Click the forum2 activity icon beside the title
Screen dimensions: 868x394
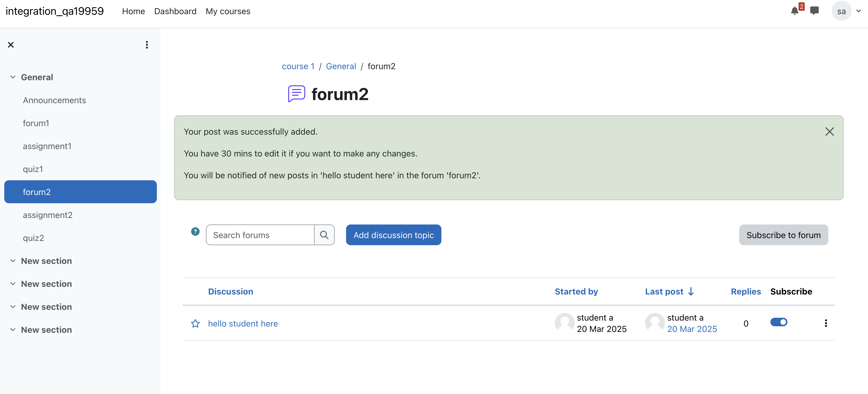click(x=296, y=94)
